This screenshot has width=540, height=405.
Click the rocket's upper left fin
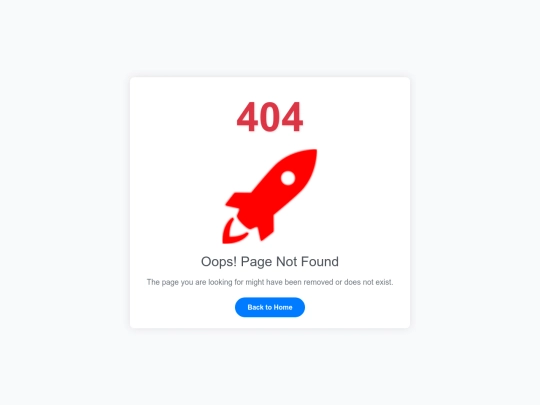(x=239, y=199)
